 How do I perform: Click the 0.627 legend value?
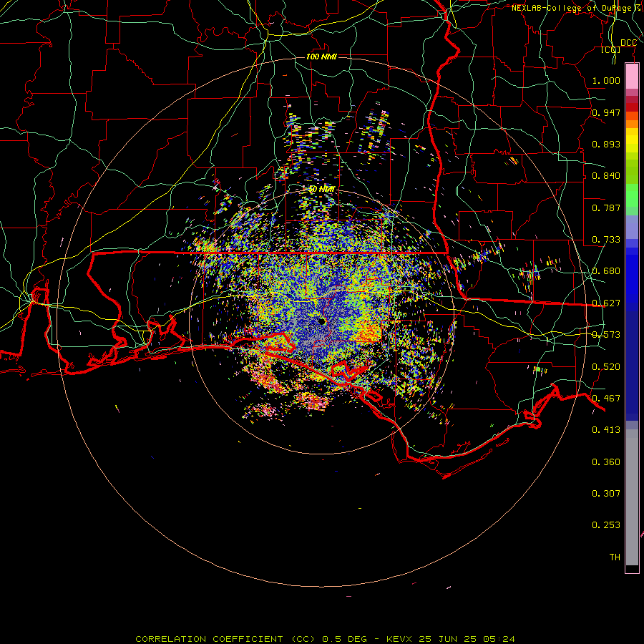click(x=606, y=303)
